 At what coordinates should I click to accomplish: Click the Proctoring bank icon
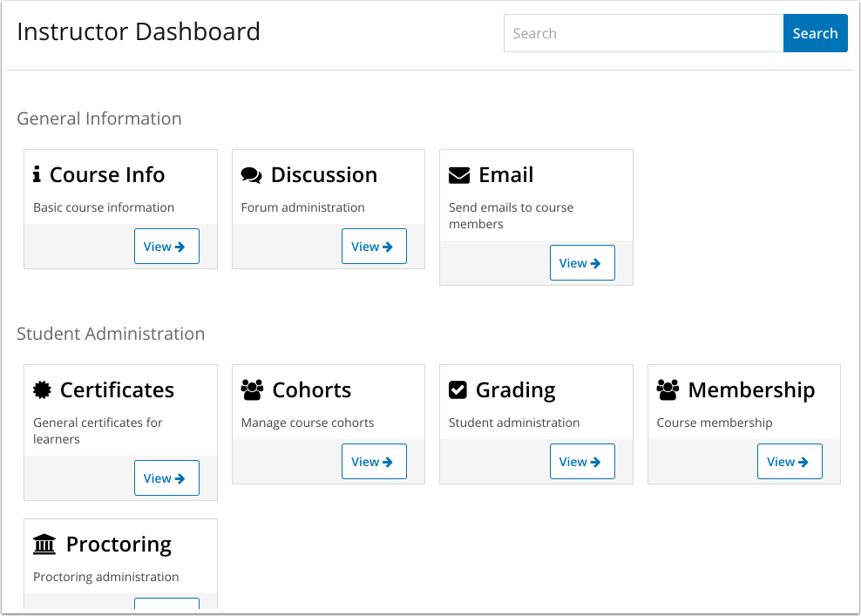point(44,543)
